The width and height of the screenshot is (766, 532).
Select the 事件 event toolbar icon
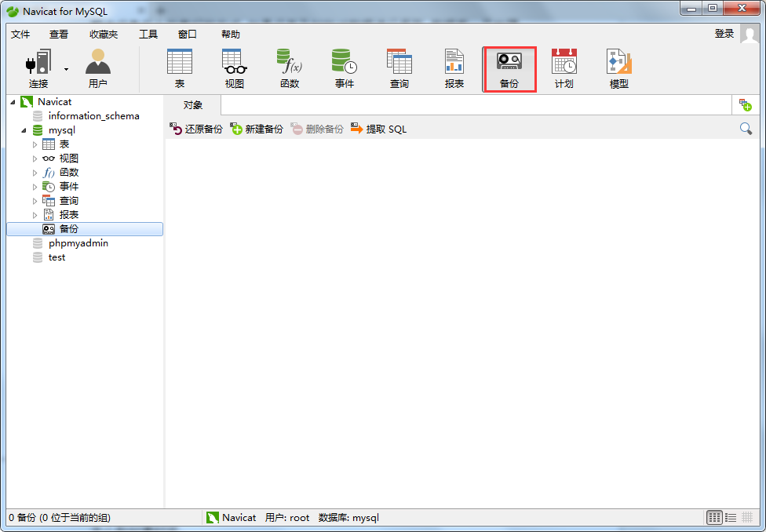(x=345, y=69)
